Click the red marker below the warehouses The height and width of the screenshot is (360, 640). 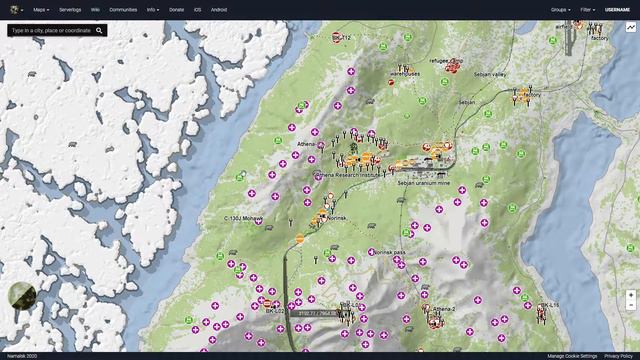(x=391, y=83)
